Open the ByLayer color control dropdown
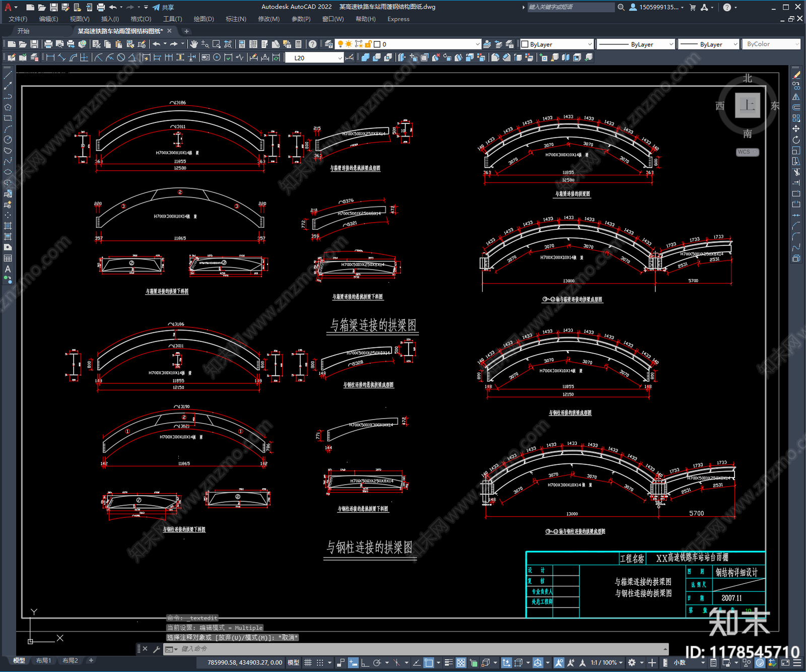 557,44
